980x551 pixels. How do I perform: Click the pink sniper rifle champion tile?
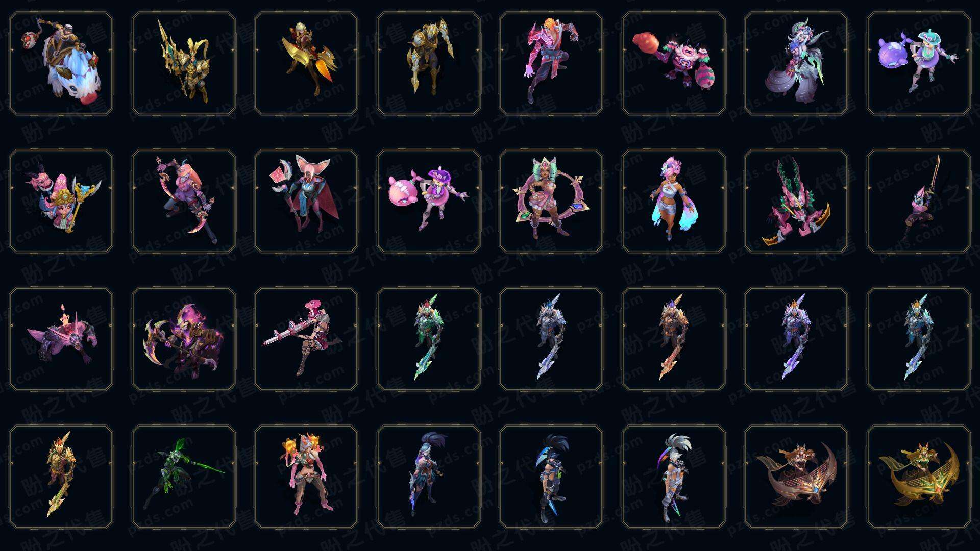click(306, 339)
